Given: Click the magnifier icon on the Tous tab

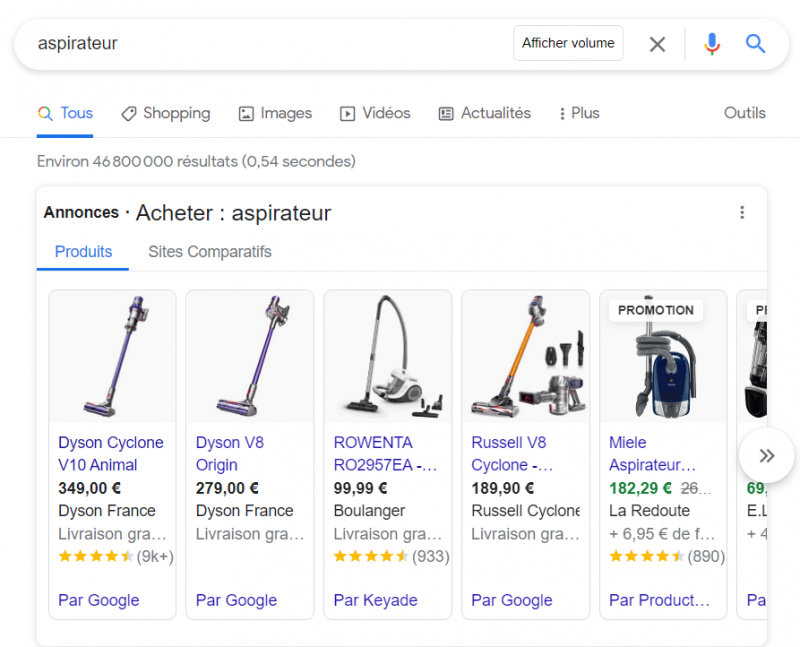Looking at the screenshot, I should (x=45, y=112).
